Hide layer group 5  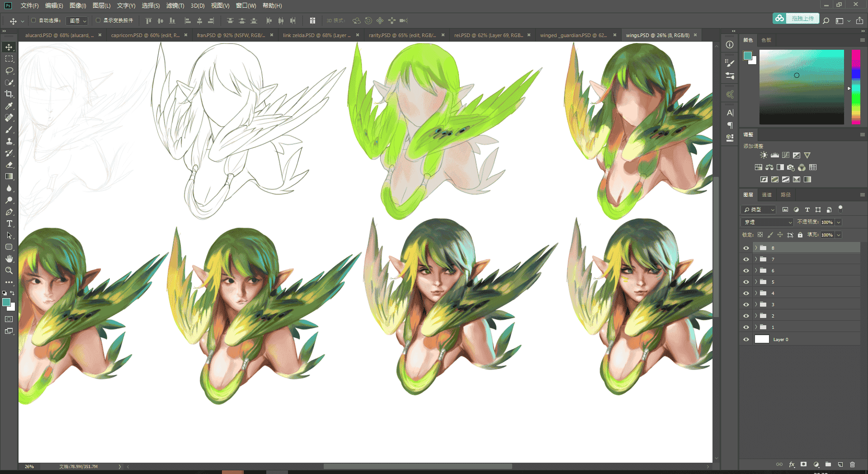[746, 282]
